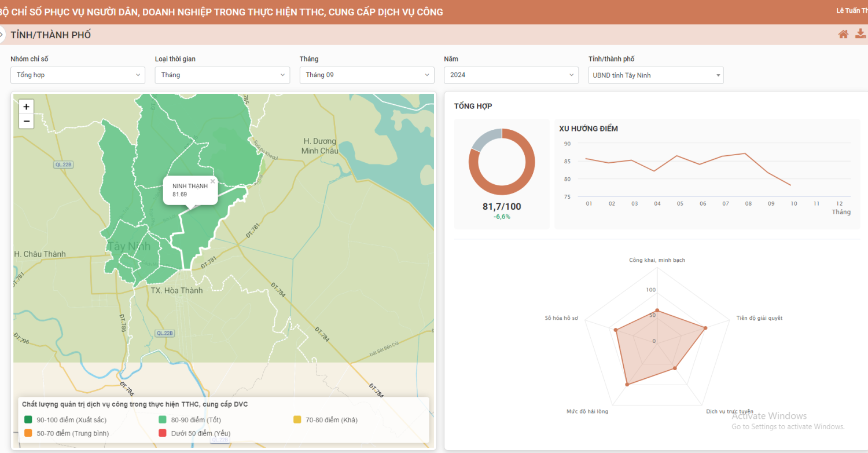Click the NINH THẠNH 81.69 popup
This screenshot has height=453, width=868.
190,190
